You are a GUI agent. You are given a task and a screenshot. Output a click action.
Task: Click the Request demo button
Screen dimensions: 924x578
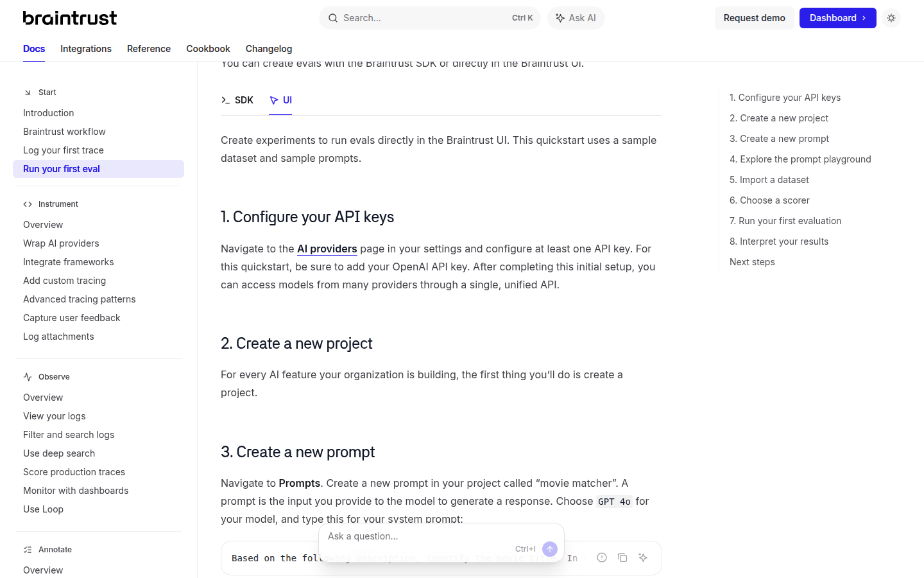tap(754, 18)
